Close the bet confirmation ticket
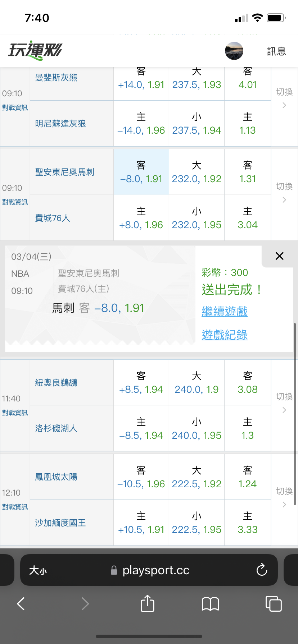298x644 pixels. click(279, 256)
